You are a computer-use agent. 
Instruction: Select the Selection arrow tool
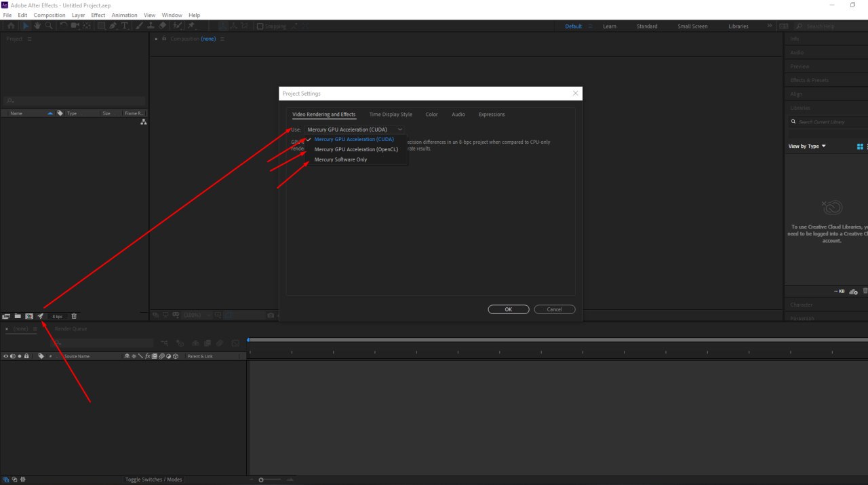[x=26, y=26]
